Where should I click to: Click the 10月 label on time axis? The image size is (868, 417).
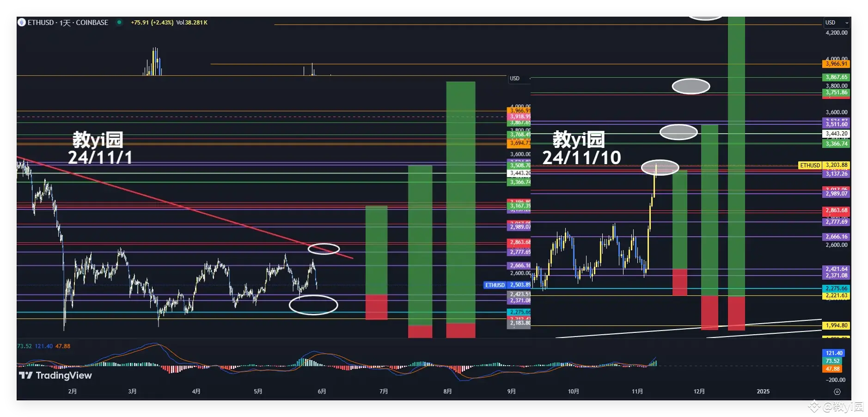click(x=574, y=392)
